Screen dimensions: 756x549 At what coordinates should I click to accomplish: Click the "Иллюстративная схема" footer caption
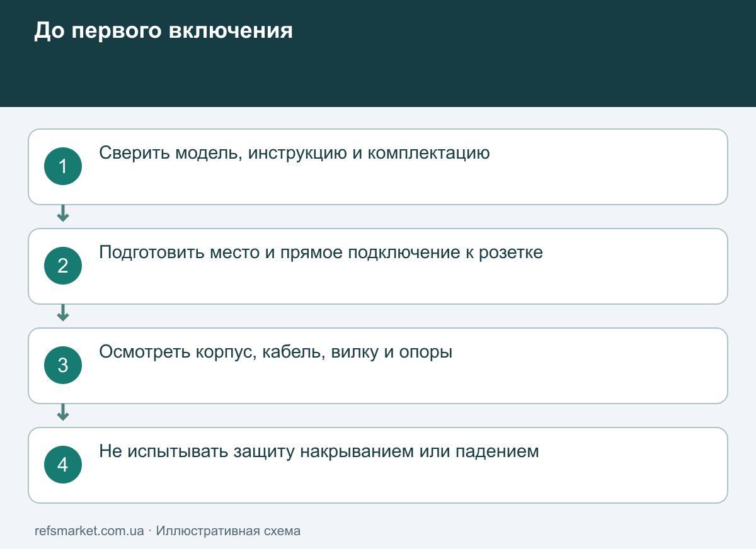(x=228, y=531)
